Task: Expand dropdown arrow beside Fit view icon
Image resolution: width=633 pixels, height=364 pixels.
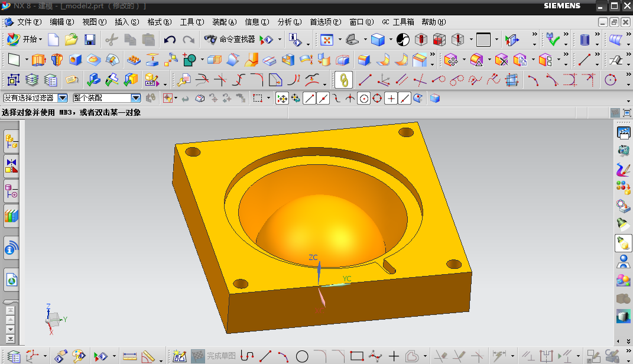Action: [x=339, y=40]
